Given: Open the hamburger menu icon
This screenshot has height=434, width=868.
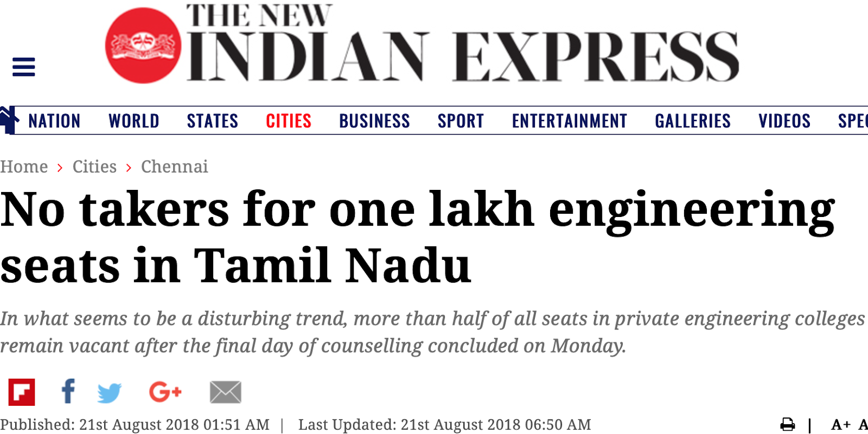Looking at the screenshot, I should (x=23, y=67).
